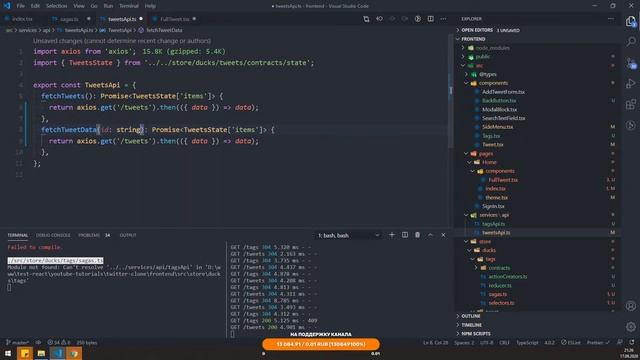This screenshot has width=640, height=360.
Task: Switch to the FullTweet.tsx editor tab
Action: coord(175,19)
